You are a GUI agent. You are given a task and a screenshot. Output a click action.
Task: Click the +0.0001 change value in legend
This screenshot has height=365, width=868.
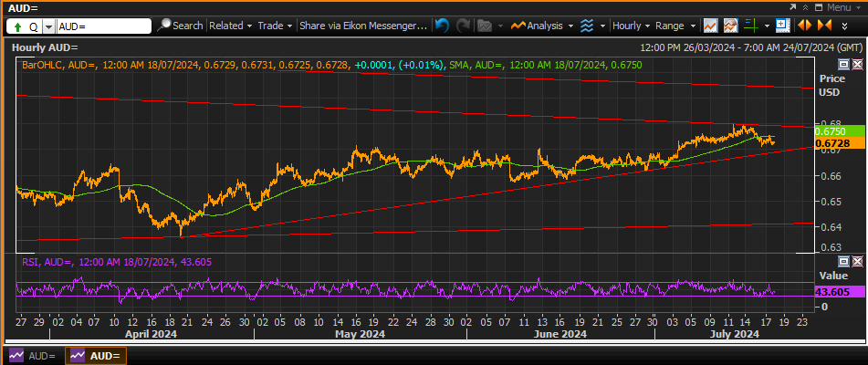click(372, 66)
